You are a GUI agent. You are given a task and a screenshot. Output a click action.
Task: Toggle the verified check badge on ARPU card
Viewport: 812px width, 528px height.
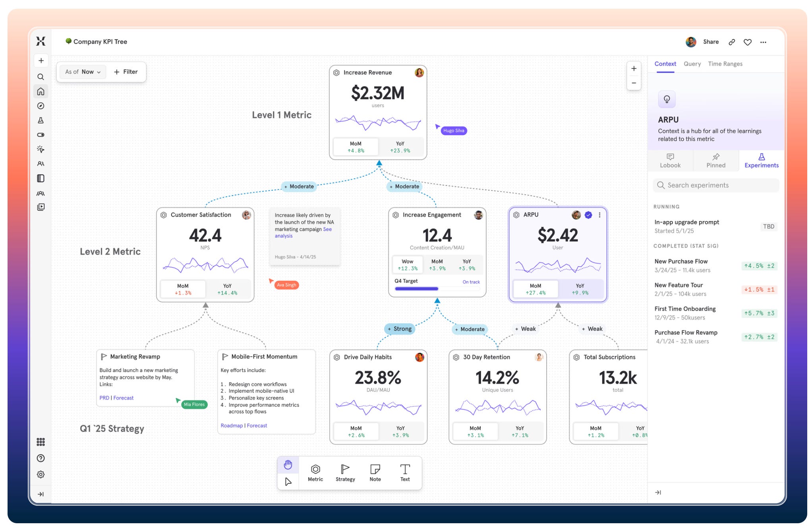point(588,215)
